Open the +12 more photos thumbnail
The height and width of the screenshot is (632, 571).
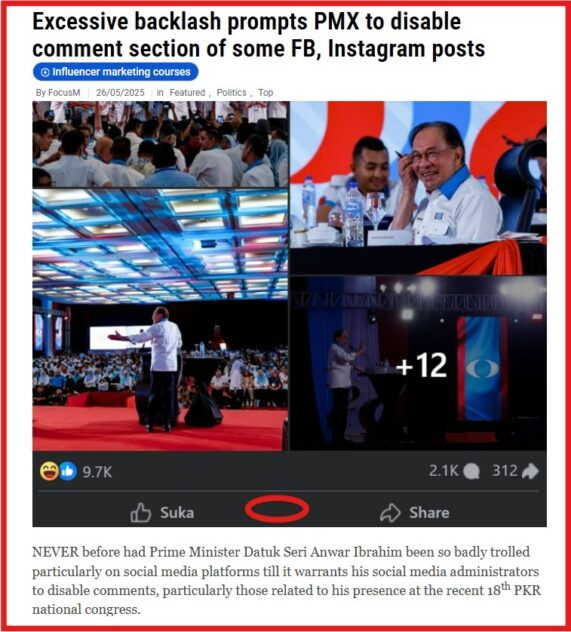[x=418, y=363]
